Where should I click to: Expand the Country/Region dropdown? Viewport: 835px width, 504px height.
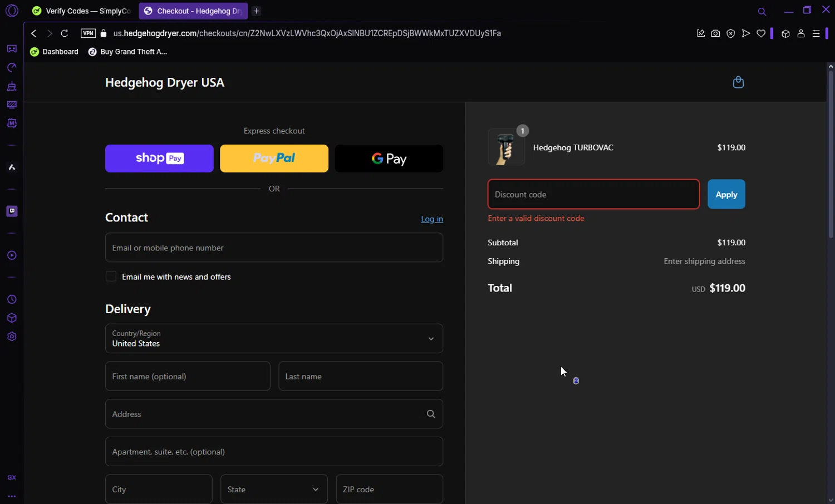click(x=274, y=338)
